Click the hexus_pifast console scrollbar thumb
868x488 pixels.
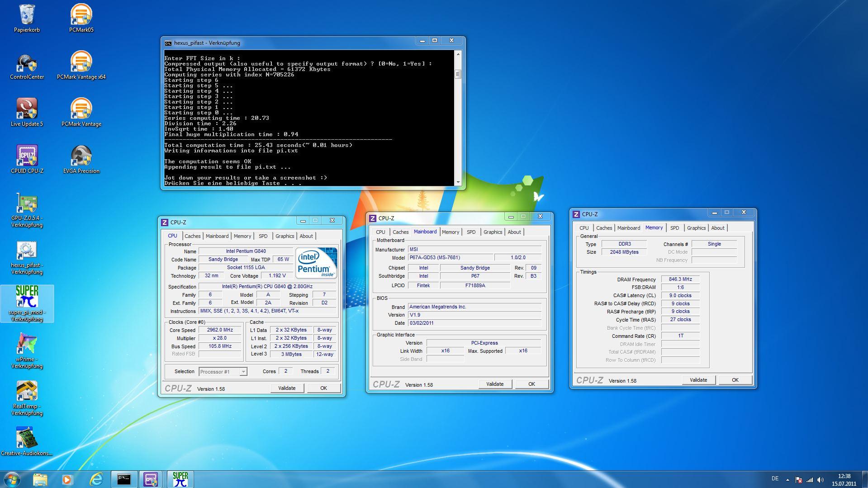point(458,74)
